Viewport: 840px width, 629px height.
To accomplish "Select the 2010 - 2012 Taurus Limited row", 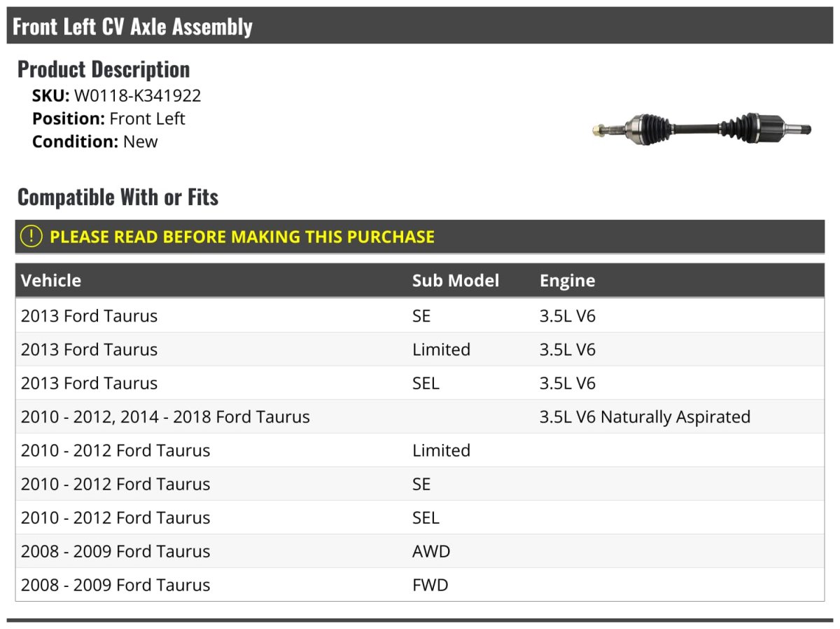I will coord(115,450).
